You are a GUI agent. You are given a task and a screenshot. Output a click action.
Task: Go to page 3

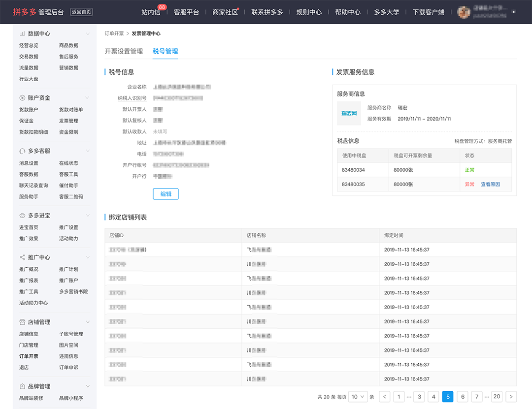point(419,397)
